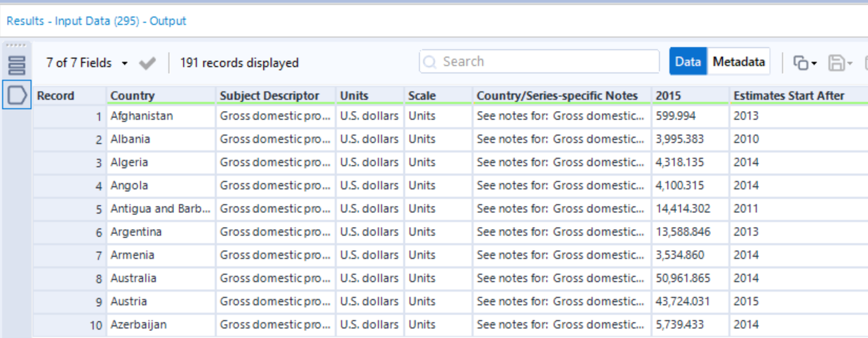Click the Estimates Start After column header
The image size is (868, 338).
[789, 96]
